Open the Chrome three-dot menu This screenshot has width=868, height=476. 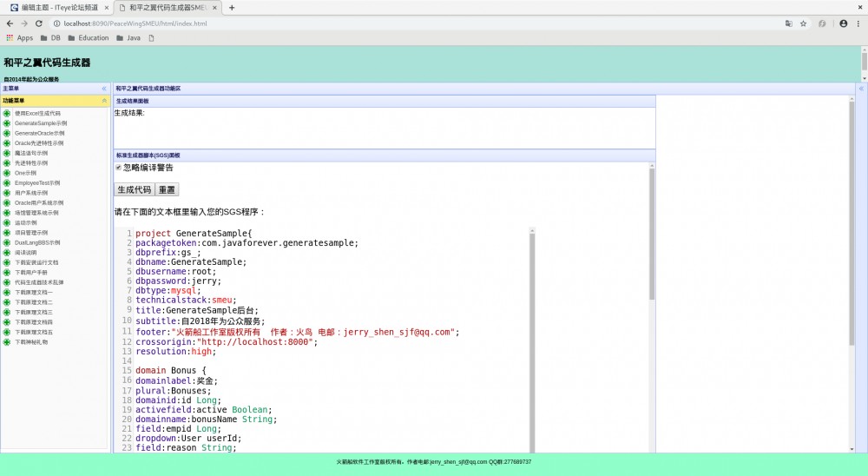(858, 23)
